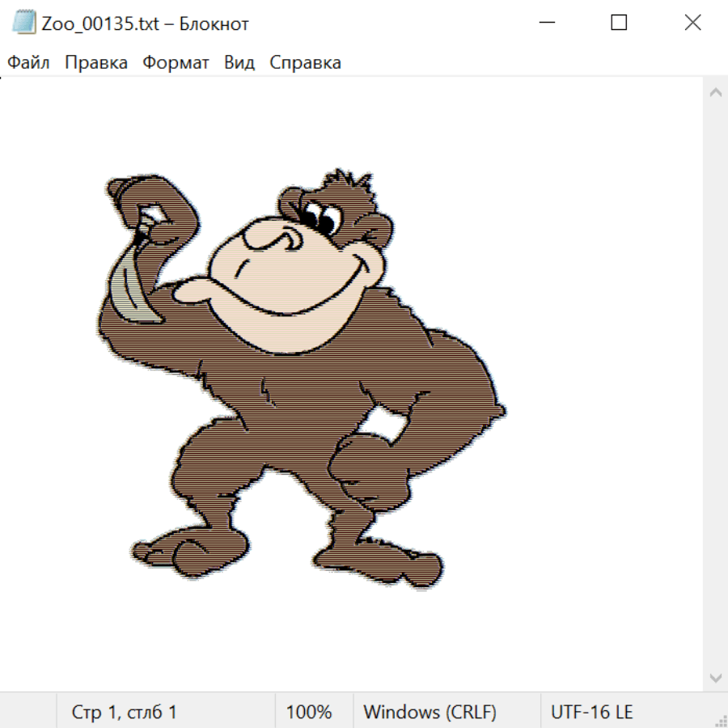The height and width of the screenshot is (728, 728).
Task: Place cursor on the monkey's eyes
Action: tap(321, 219)
